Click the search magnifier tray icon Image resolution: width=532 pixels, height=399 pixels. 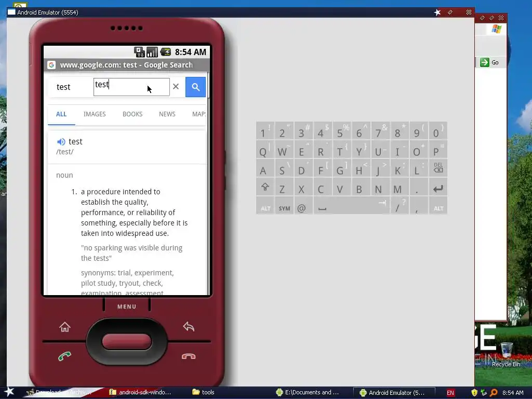pos(494,393)
